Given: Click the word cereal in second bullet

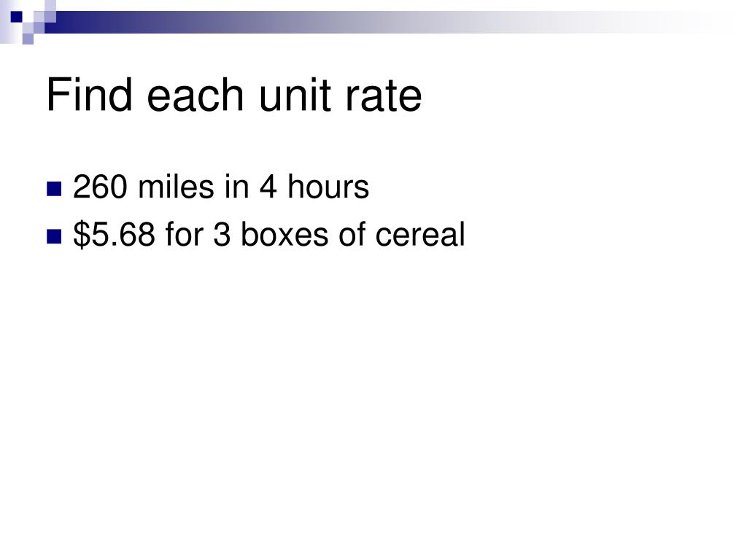Looking at the screenshot, I should (419, 234).
